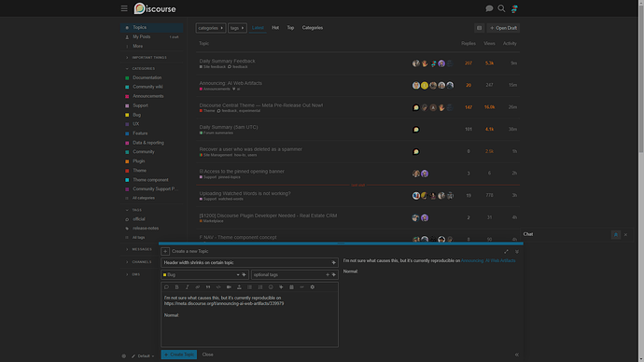This screenshot has width=644, height=362.
Task: Follow preview link Announcing: AI Web Artifacts
Action: click(x=488, y=260)
